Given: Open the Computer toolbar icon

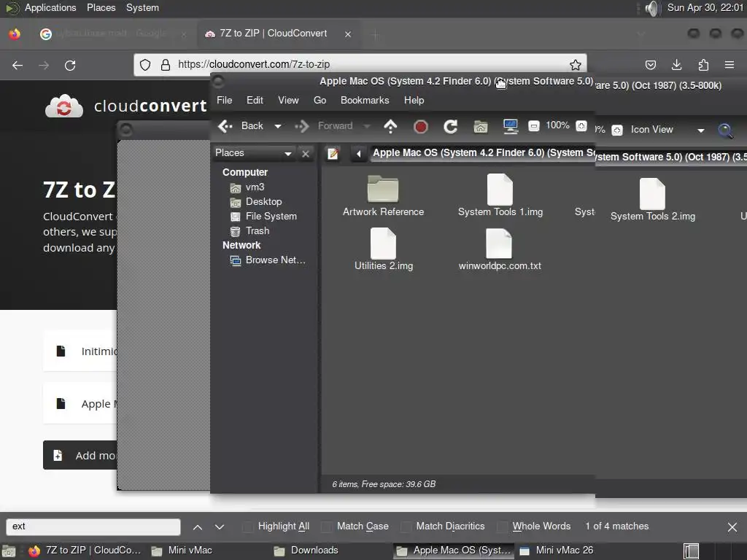Looking at the screenshot, I should (x=510, y=126).
